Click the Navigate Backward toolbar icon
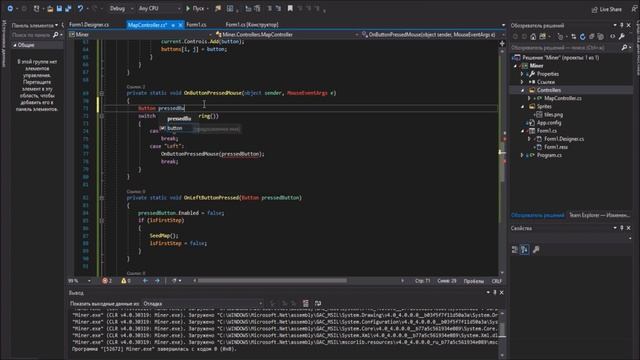Image resolution: width=640 pixels, height=360 pixels. 10,8
